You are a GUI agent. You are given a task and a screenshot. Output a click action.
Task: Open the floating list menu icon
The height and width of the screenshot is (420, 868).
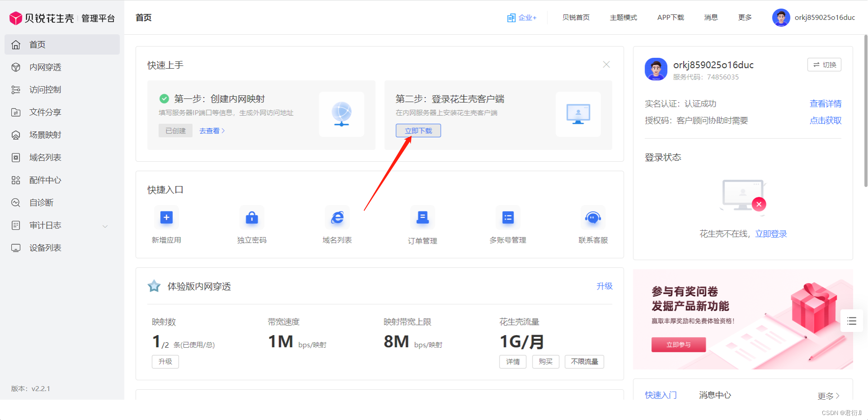[x=852, y=321]
